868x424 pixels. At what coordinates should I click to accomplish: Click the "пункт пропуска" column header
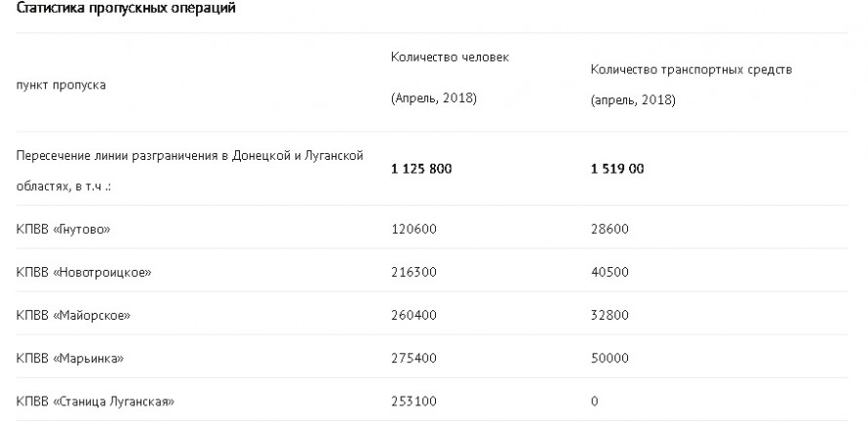tap(61, 85)
